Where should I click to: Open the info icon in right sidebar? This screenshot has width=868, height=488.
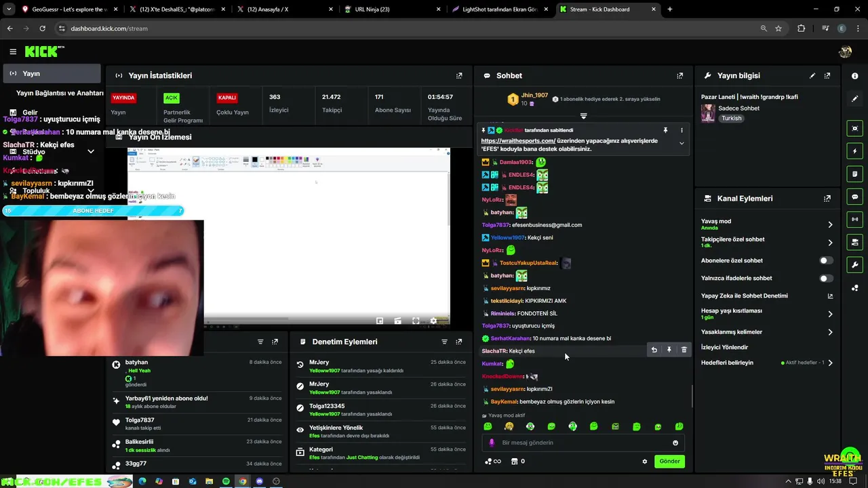(x=854, y=76)
